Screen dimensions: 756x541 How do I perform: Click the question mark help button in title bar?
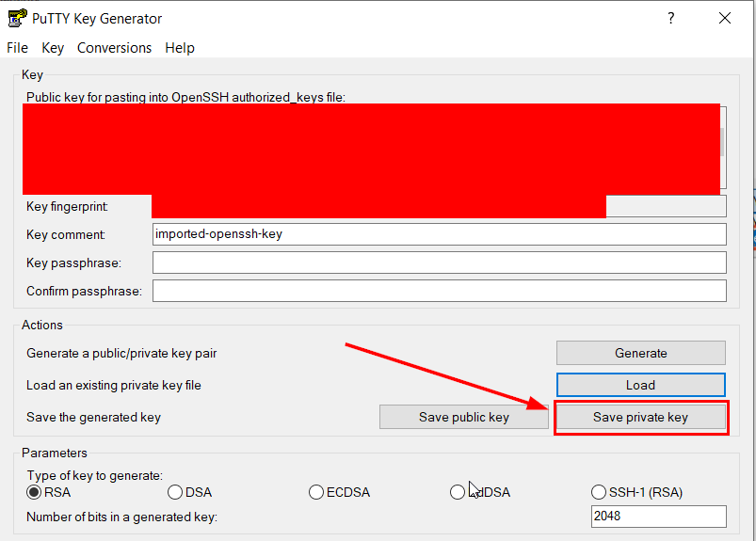pyautogui.click(x=671, y=19)
